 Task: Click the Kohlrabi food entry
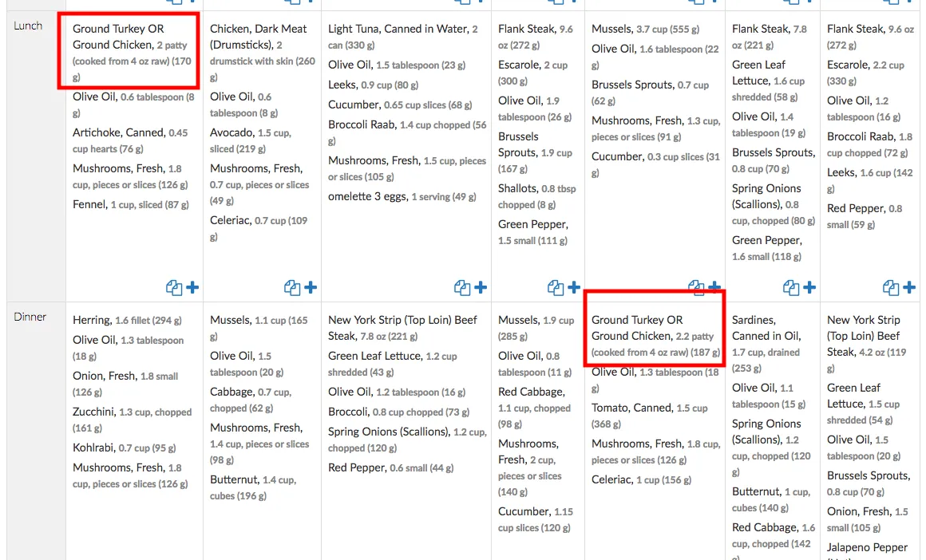[x=96, y=448]
